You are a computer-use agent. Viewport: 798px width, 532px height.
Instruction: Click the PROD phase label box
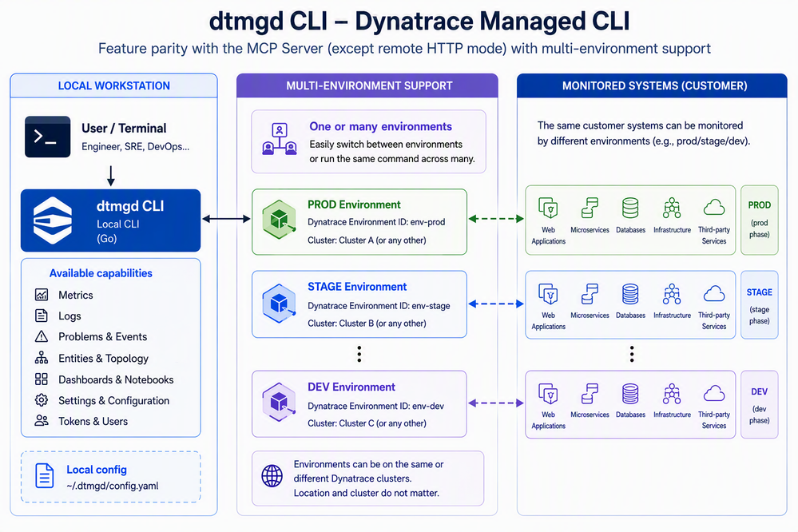coord(760,220)
